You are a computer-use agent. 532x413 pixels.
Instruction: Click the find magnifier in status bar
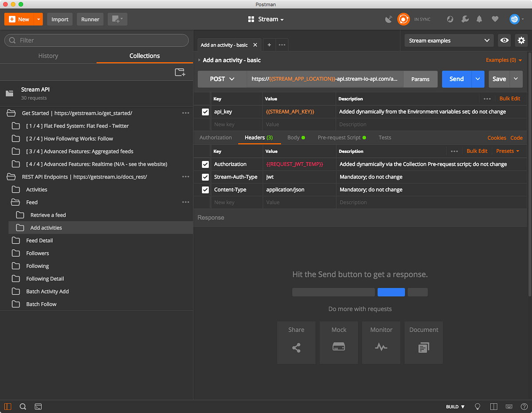point(23,406)
